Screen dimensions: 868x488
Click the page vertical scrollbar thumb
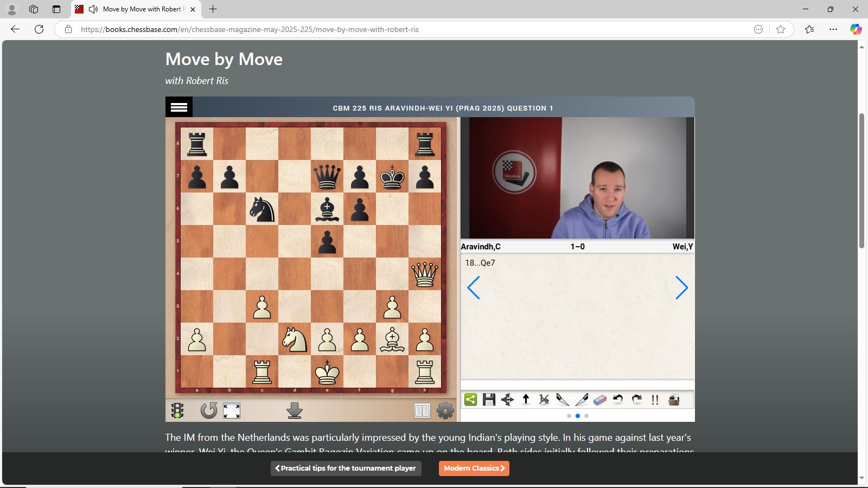(861, 181)
